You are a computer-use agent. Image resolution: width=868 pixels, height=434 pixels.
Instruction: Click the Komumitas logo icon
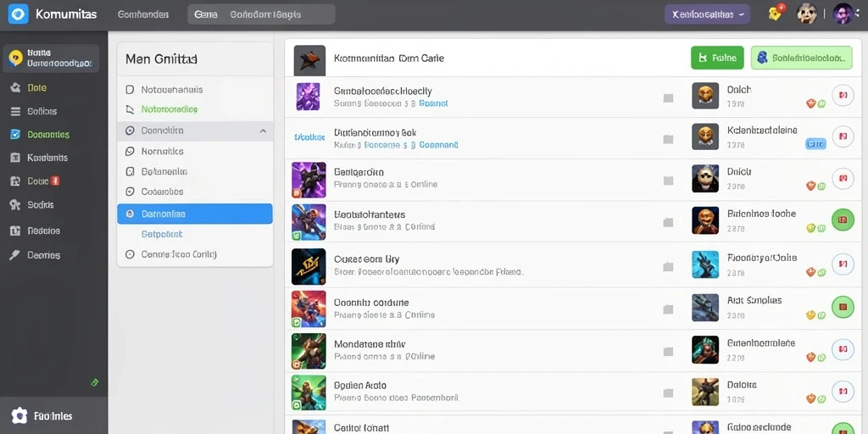click(x=18, y=14)
